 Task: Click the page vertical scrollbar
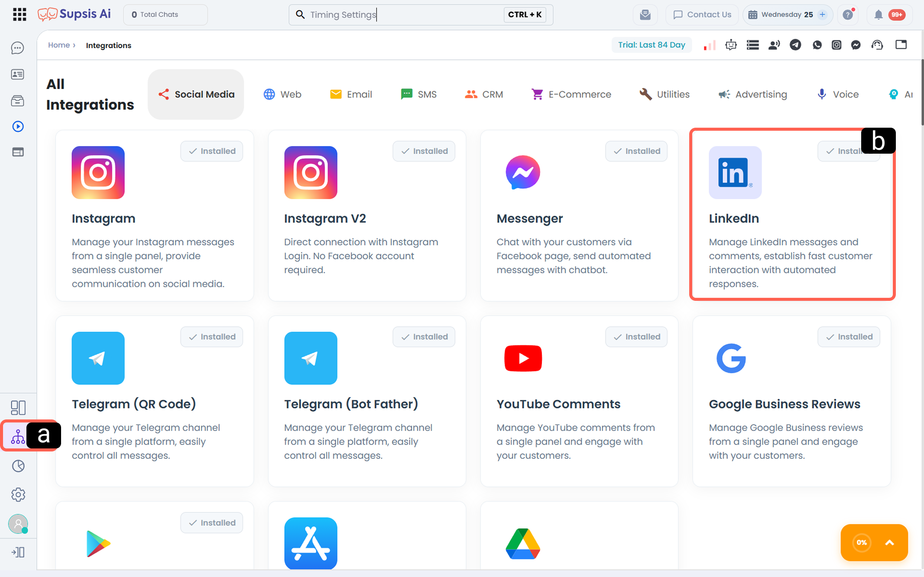(922, 93)
